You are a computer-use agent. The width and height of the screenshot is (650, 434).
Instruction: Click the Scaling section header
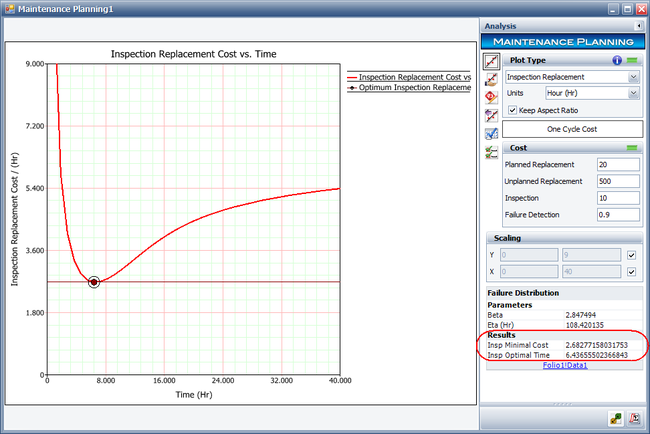coord(565,238)
